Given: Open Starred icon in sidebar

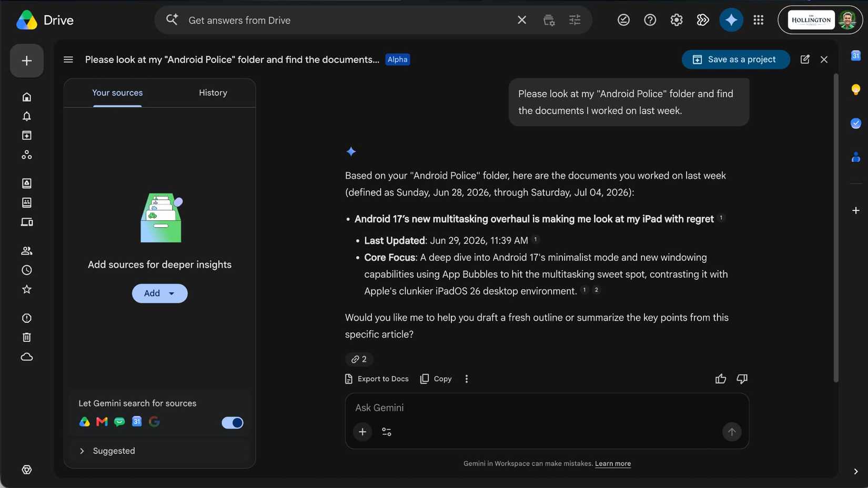Looking at the screenshot, I should pos(27,289).
